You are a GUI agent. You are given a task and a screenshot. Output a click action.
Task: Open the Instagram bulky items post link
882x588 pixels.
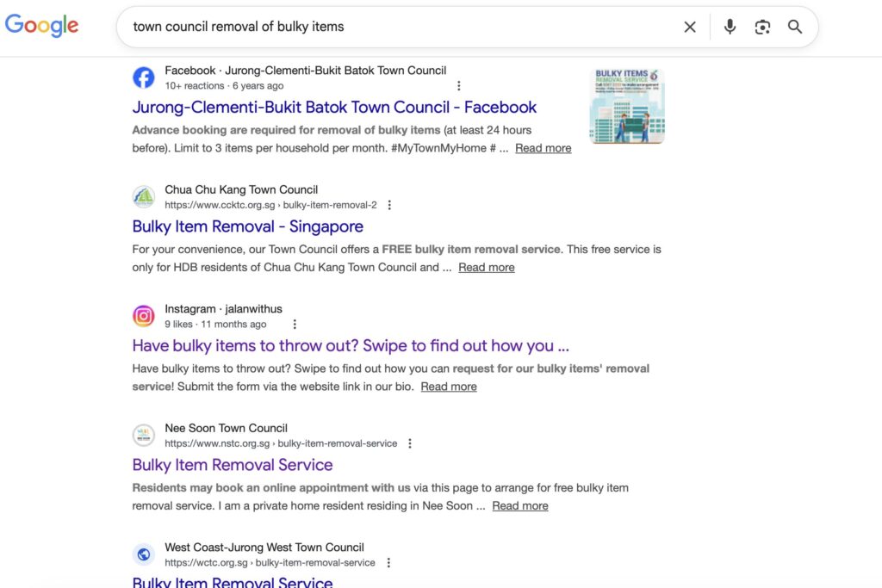tap(350, 346)
